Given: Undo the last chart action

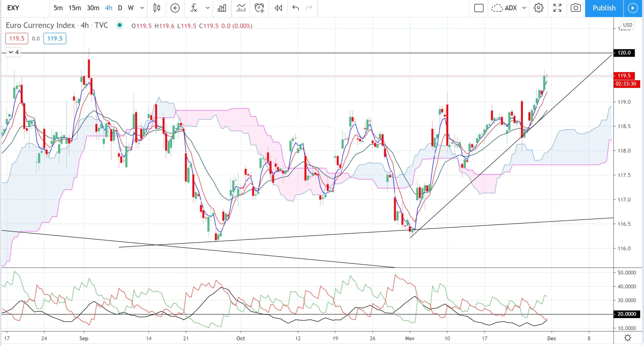Looking at the screenshot, I should tap(295, 8).
